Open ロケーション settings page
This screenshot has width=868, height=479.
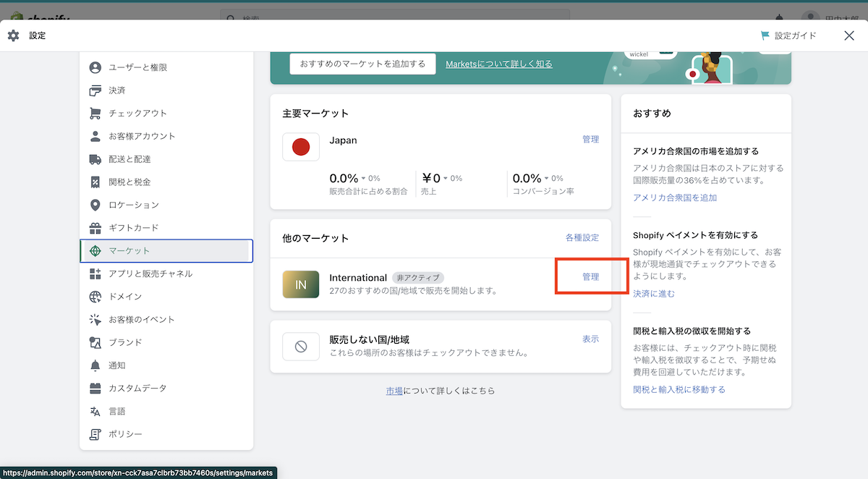(x=166, y=205)
